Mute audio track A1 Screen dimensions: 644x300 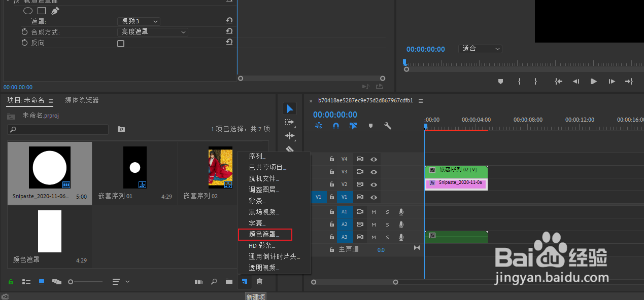tap(374, 212)
